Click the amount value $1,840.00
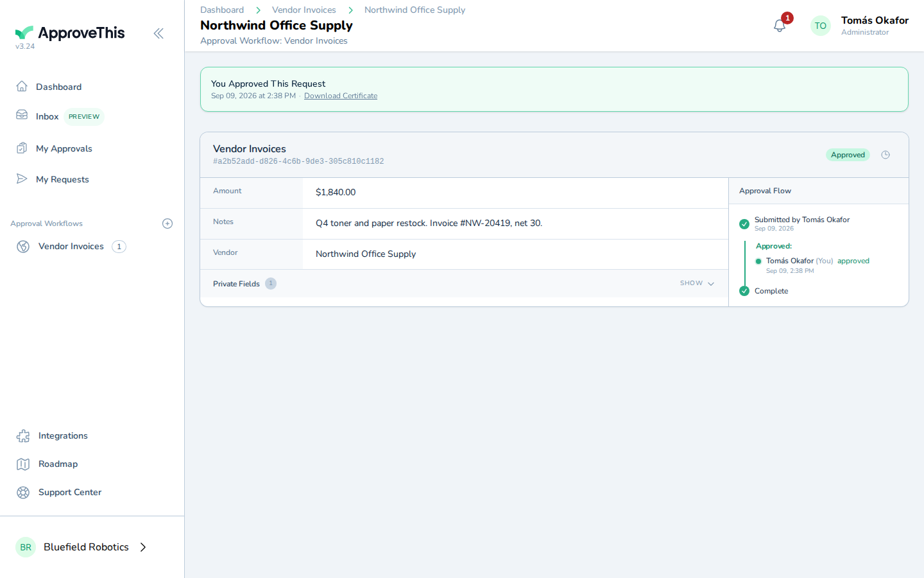924x578 pixels. [336, 192]
